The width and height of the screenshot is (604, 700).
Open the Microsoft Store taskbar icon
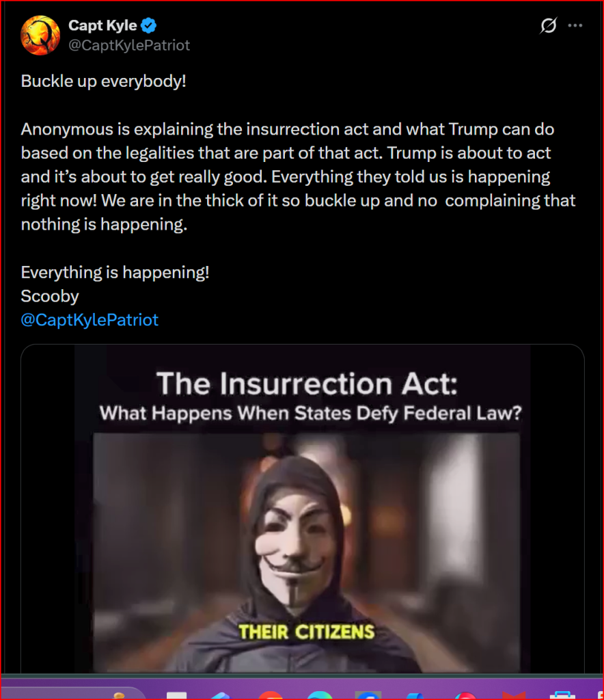click(563, 695)
